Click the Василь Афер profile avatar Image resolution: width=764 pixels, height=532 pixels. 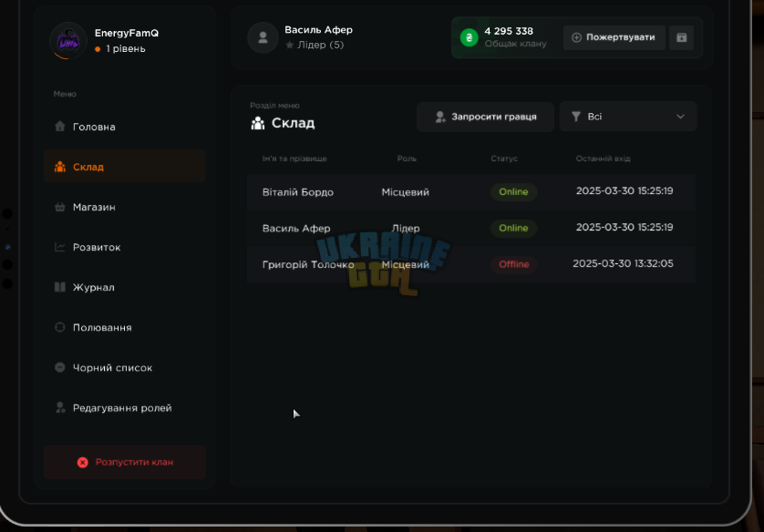[x=263, y=37]
